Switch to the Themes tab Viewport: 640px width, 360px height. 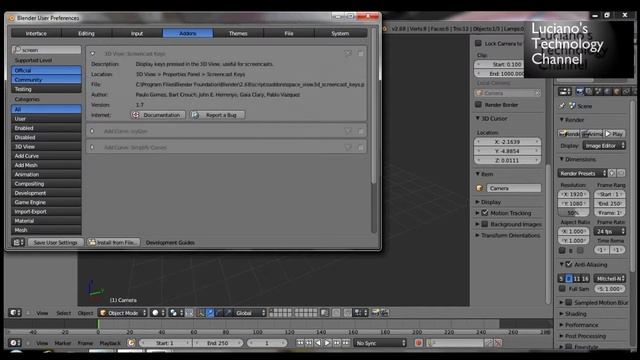point(238,33)
